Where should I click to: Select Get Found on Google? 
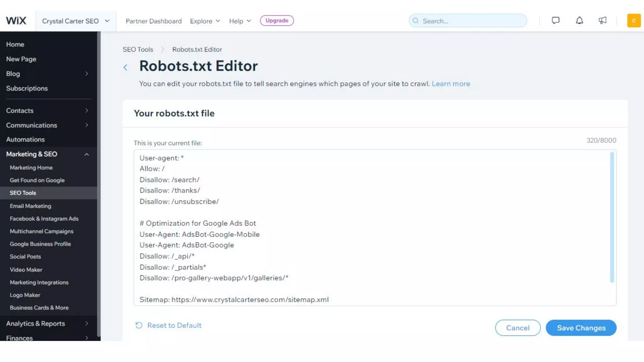37,180
